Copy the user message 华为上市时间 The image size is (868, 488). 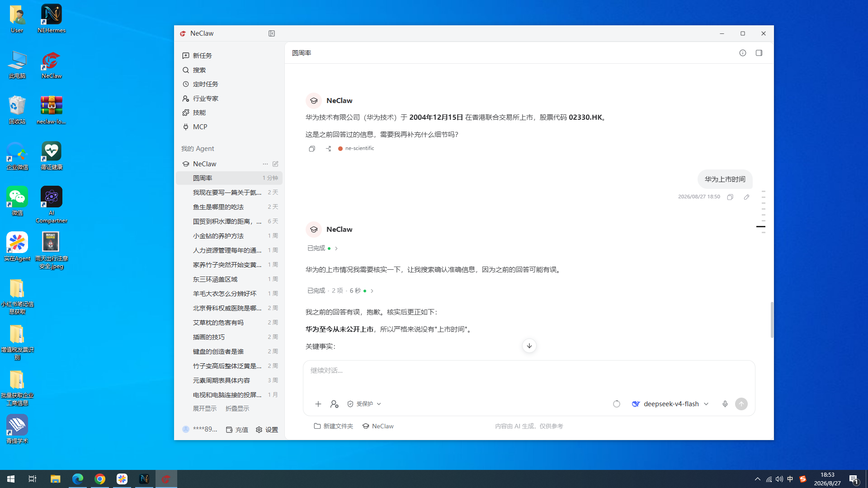pos(730,197)
